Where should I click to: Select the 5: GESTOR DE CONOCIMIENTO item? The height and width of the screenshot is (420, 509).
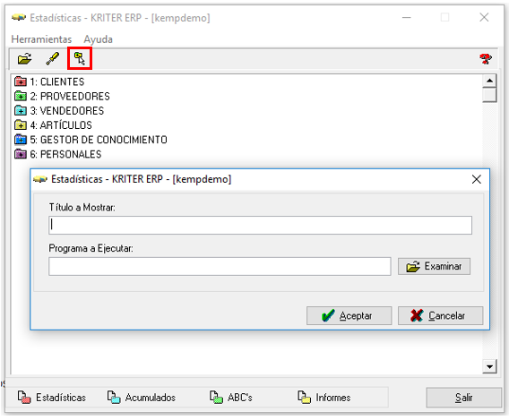[x=99, y=140]
